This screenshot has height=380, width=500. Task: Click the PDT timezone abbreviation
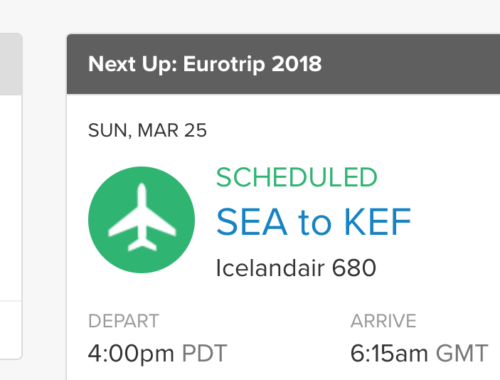(x=204, y=353)
